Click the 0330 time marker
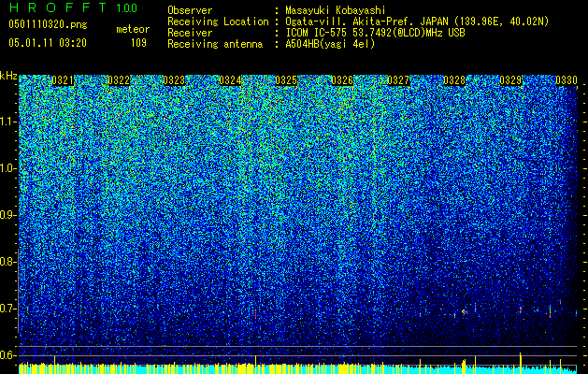588x374 pixels. point(566,80)
